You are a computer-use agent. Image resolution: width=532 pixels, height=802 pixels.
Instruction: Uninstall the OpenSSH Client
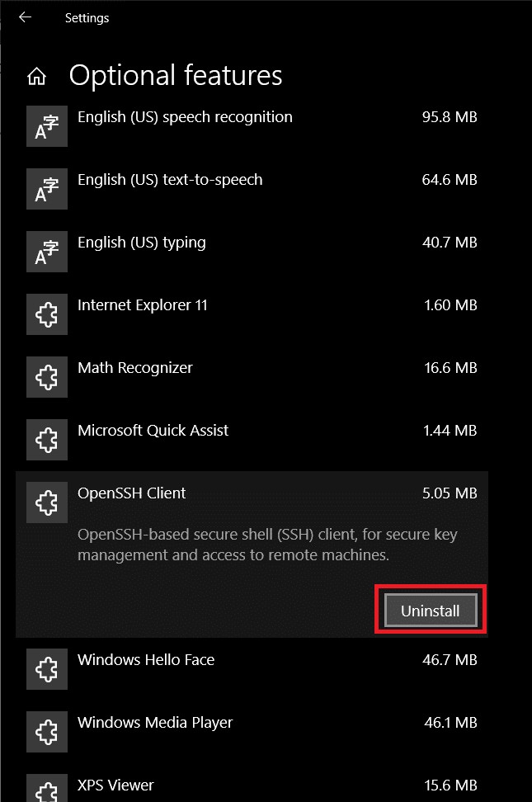pyautogui.click(x=430, y=609)
